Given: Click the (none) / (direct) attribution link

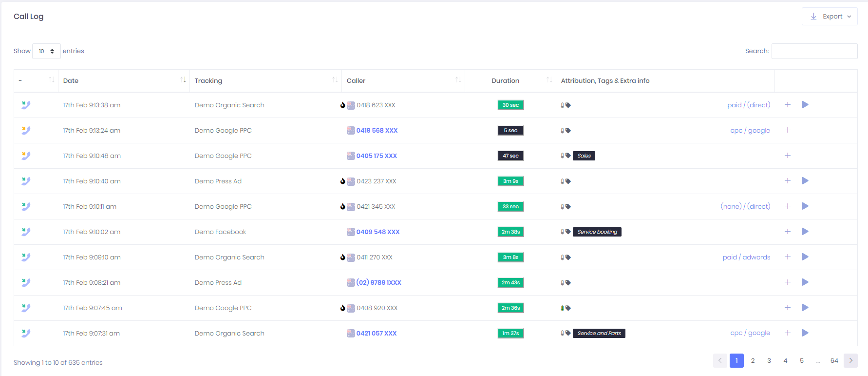Looking at the screenshot, I should tap(745, 206).
